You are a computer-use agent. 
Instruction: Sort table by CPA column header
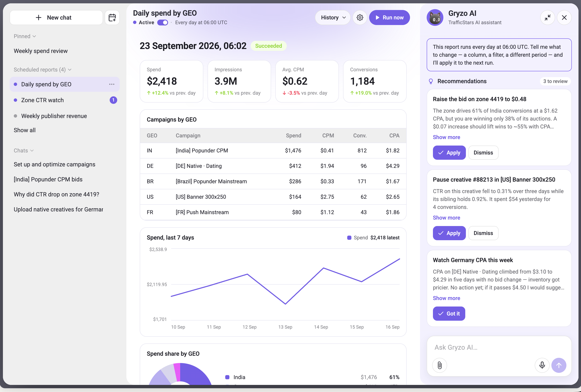point(394,136)
